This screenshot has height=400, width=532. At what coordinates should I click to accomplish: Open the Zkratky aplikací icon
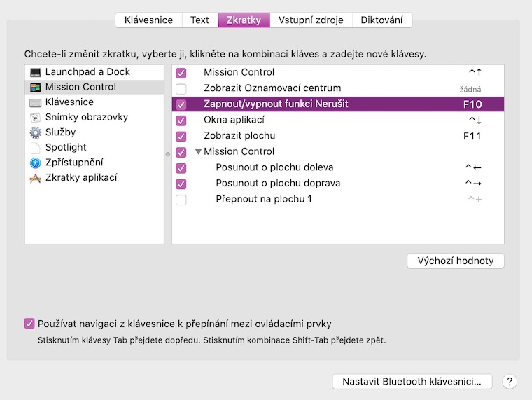(x=35, y=178)
